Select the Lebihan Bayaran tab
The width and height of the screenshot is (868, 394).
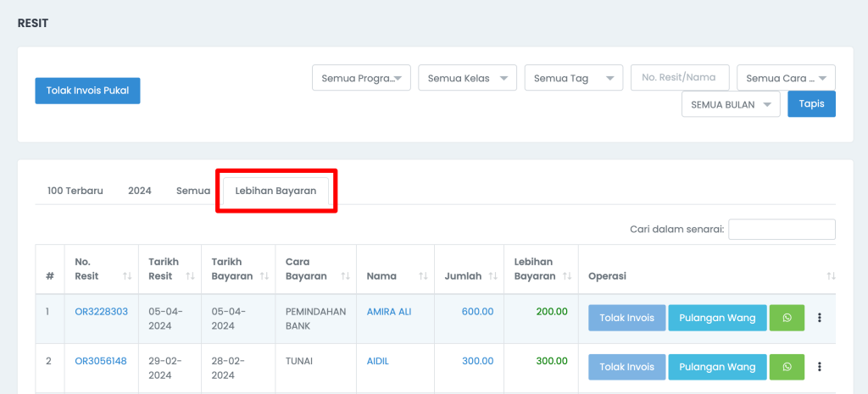275,191
